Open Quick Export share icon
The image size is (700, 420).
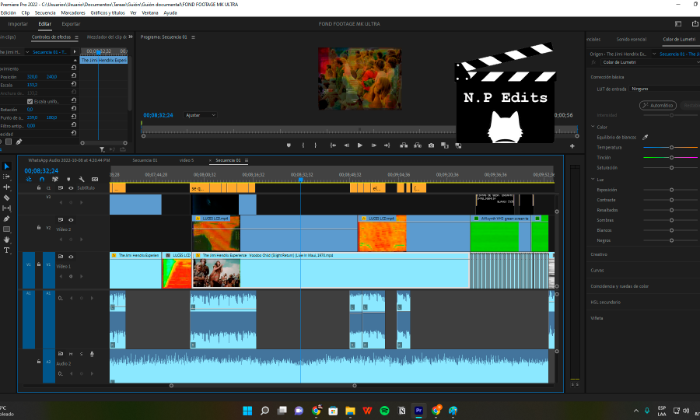695,24
